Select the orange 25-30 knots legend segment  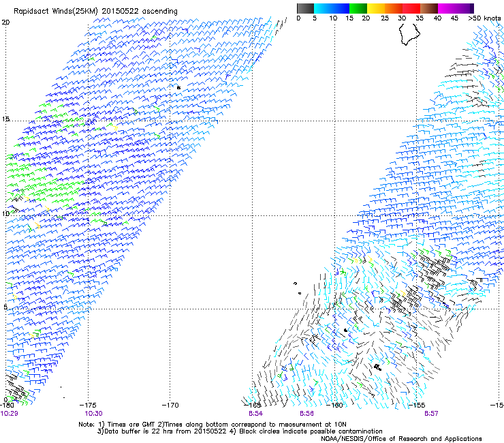click(394, 8)
